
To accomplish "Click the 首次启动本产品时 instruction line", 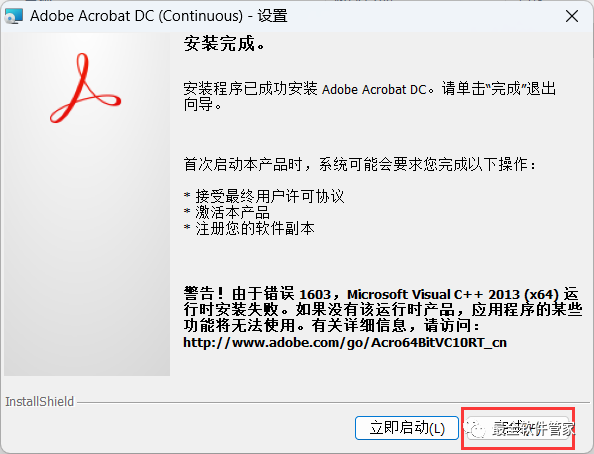I will coord(360,164).
